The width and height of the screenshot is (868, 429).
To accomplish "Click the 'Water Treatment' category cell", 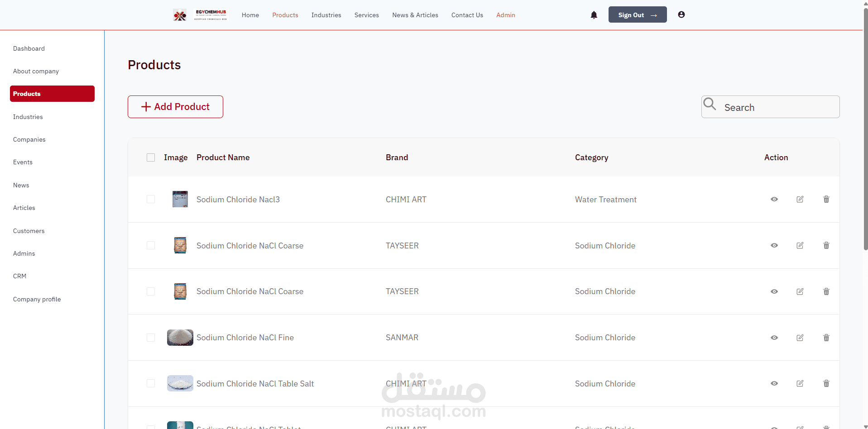I will coord(606,200).
